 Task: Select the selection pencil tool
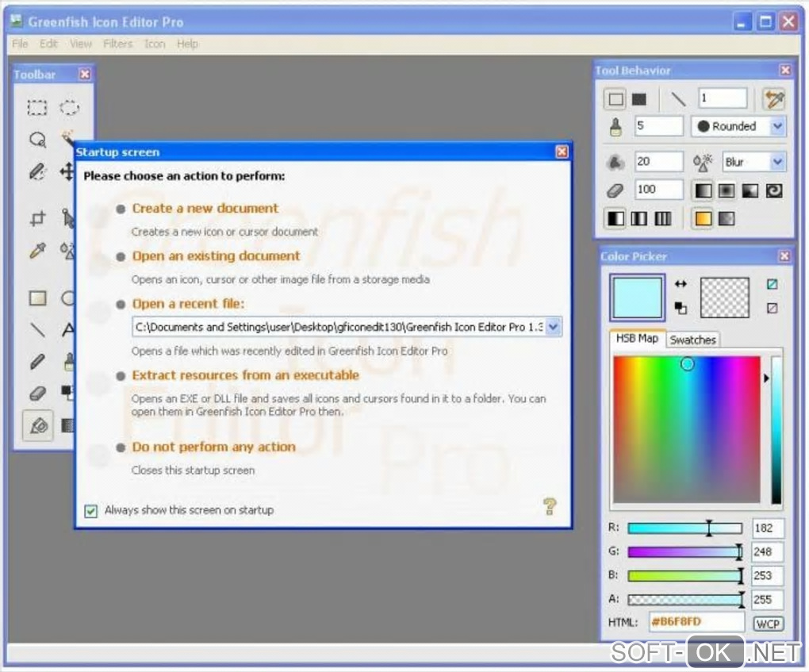37,171
